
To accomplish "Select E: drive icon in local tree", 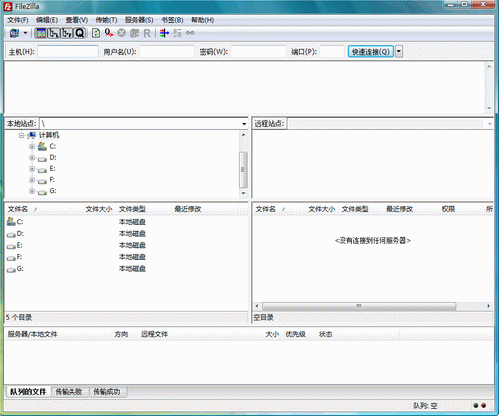I will point(42,170).
